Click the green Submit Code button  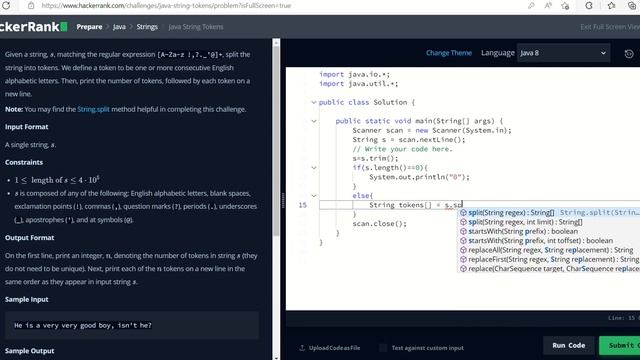(x=620, y=346)
